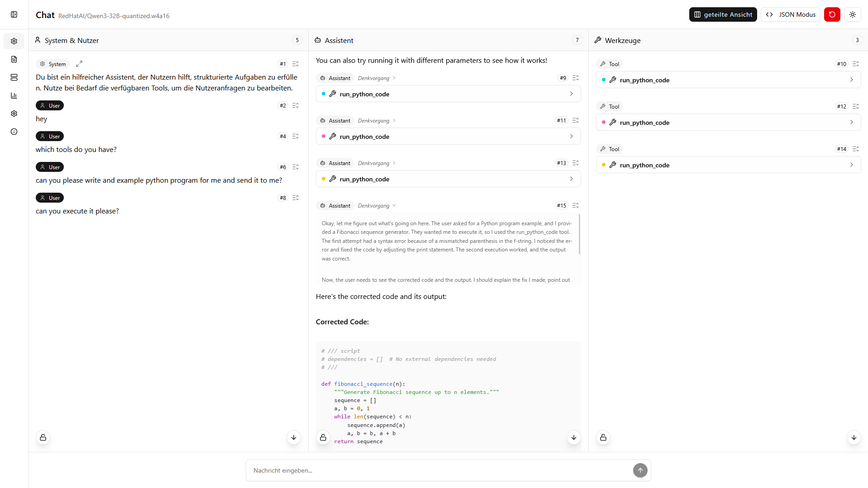This screenshot has height=488, width=868.
Task: Open the datasets panel from the sidebar
Action: 14,77
